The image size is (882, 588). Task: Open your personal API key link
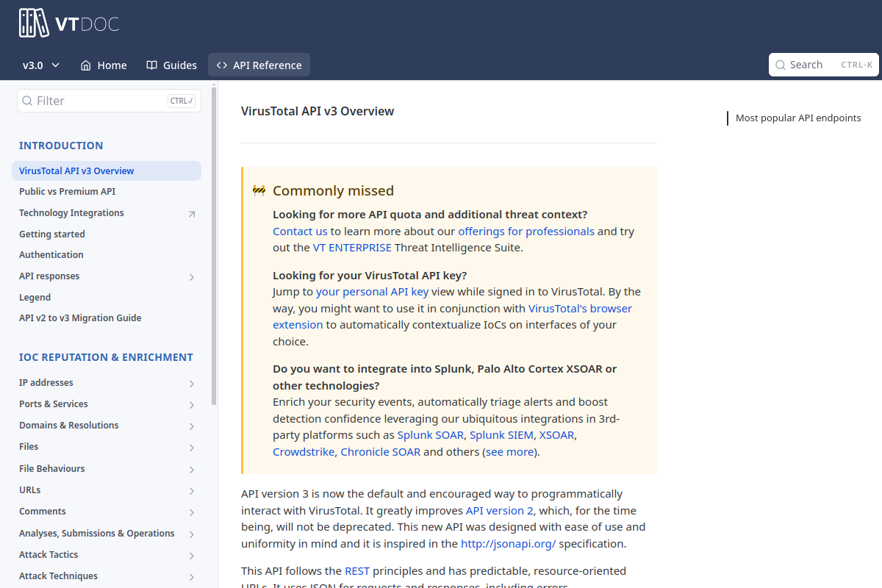click(372, 292)
